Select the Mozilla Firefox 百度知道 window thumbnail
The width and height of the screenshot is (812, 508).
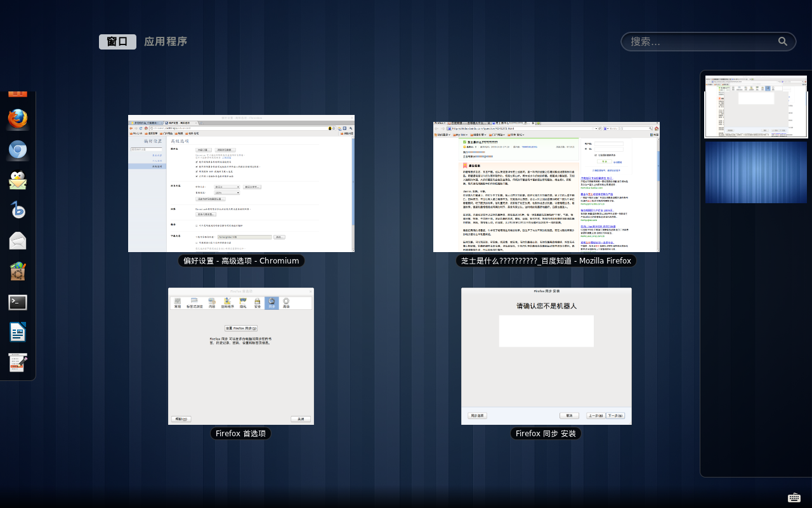click(546, 187)
